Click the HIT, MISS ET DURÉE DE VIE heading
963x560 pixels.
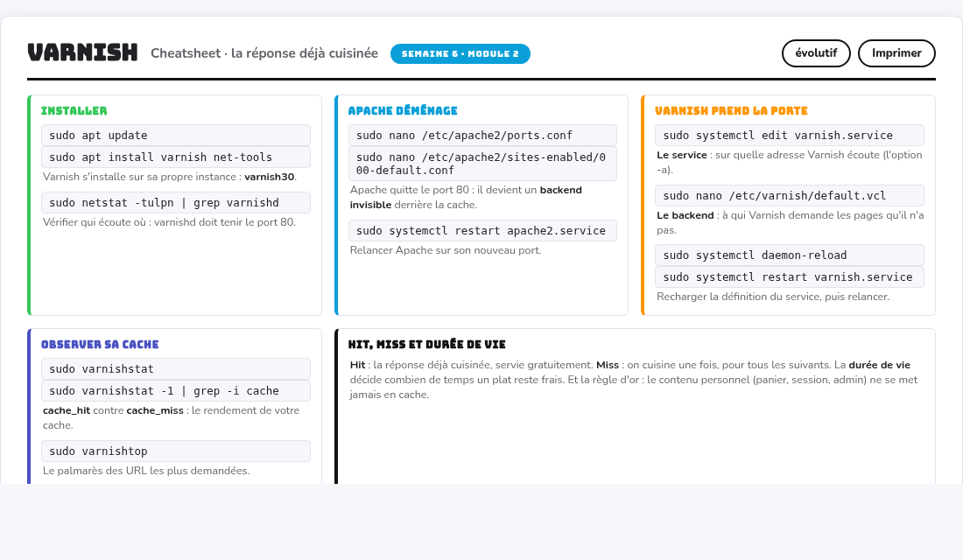pos(427,345)
